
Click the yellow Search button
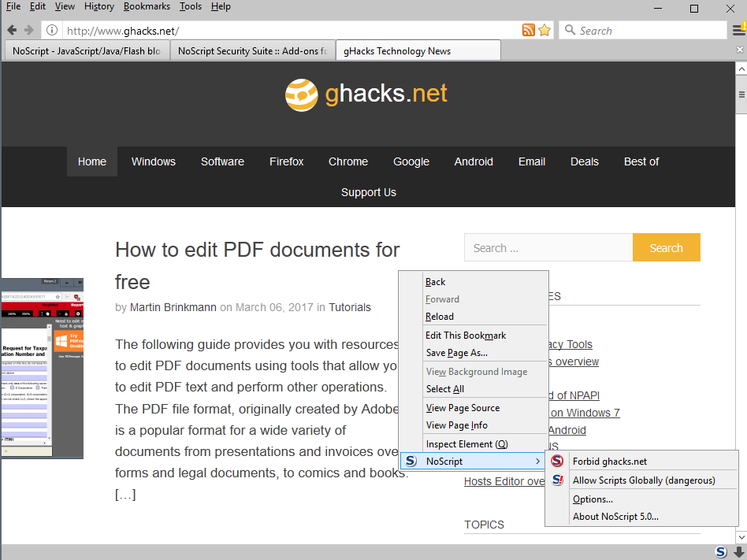(x=667, y=247)
